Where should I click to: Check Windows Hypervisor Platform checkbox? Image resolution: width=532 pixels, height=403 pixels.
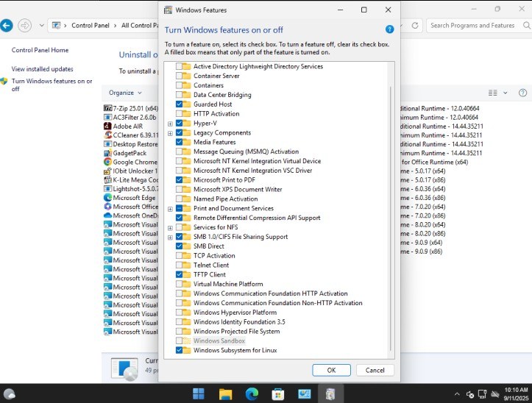(x=179, y=312)
